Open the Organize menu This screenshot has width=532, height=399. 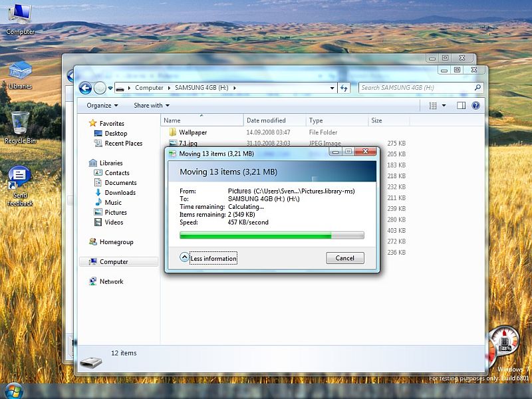pyautogui.click(x=102, y=106)
